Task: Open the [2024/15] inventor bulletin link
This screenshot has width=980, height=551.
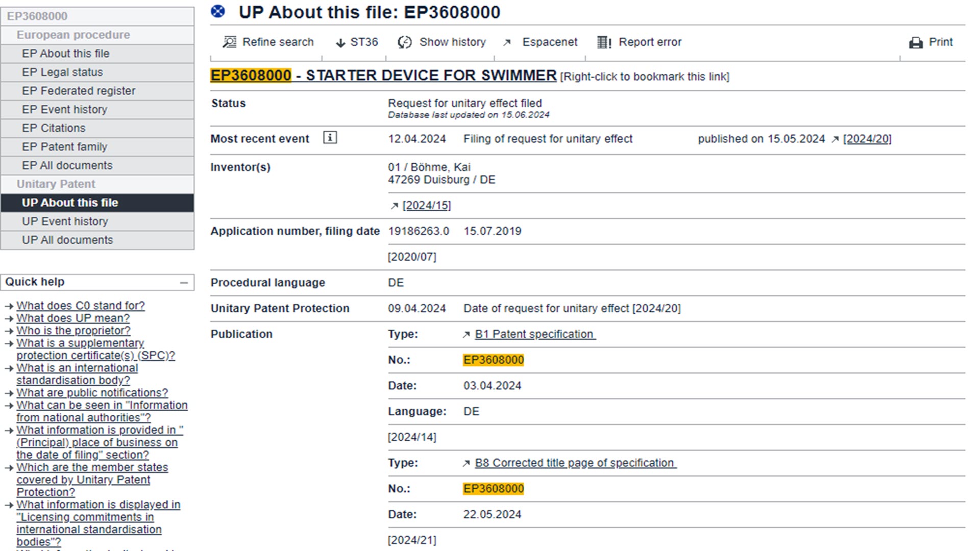Action: (x=426, y=206)
